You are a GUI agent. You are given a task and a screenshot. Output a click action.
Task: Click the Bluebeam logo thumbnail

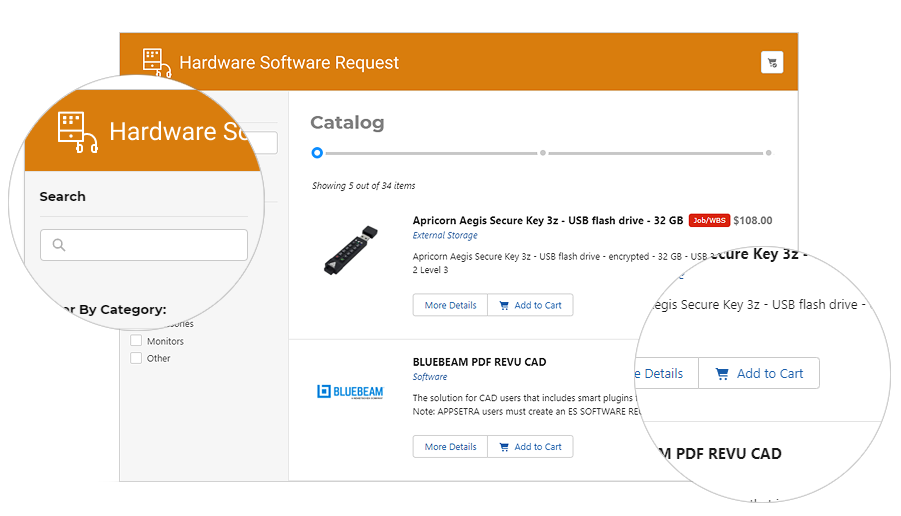tap(350, 392)
